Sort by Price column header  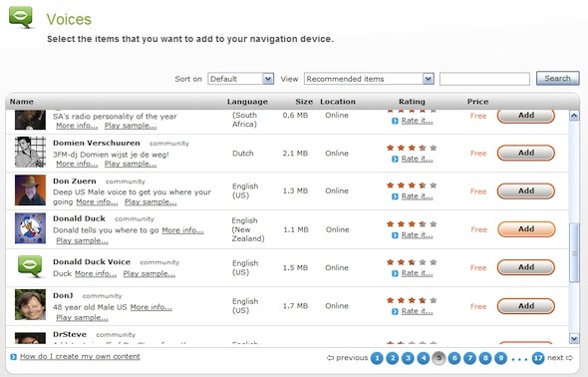pos(477,102)
